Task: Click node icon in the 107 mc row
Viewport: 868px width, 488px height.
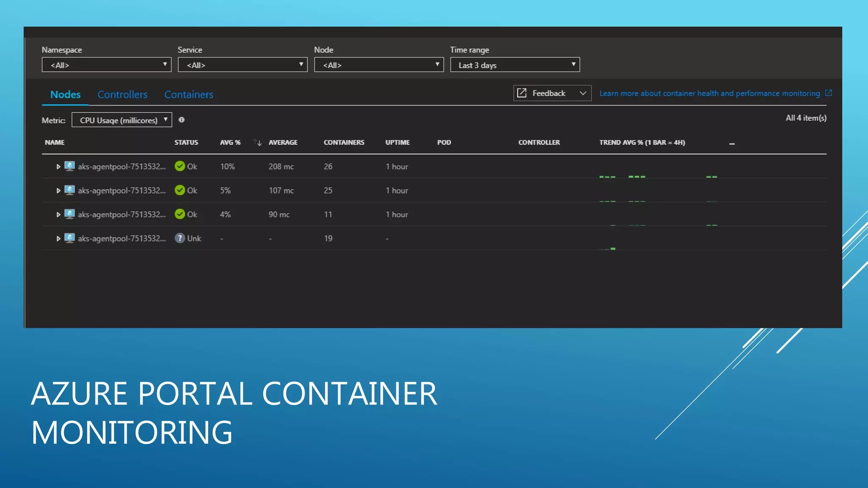Action: tap(70, 190)
